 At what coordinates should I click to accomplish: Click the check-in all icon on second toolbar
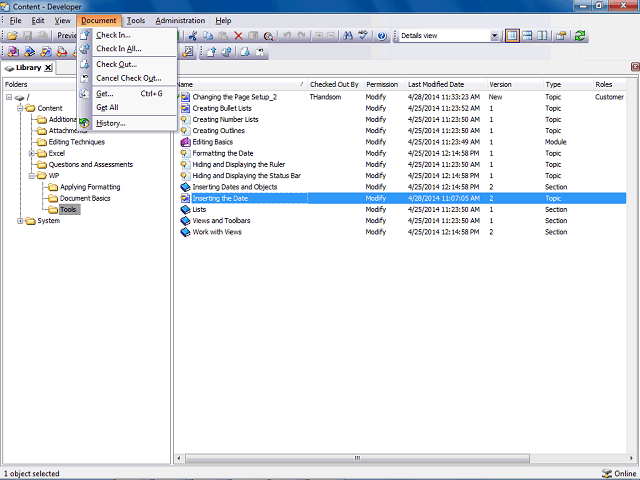pos(227,52)
